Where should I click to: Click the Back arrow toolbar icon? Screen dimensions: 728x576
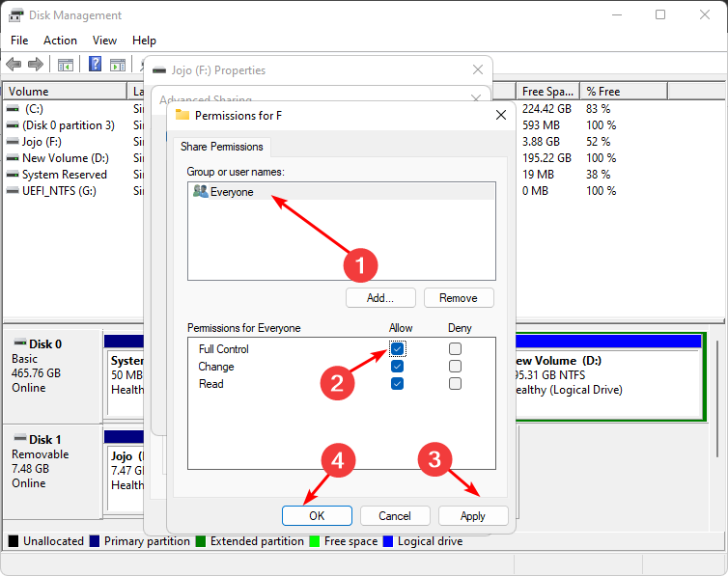coord(14,65)
